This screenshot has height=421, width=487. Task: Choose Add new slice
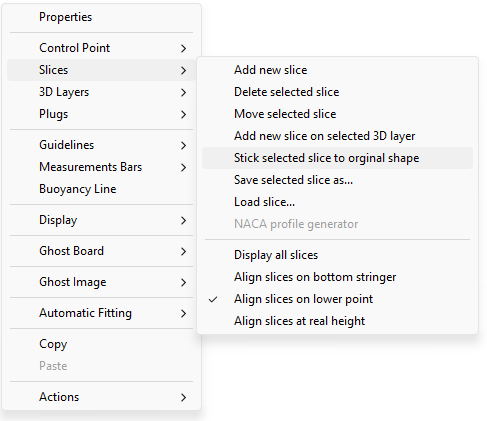click(337, 70)
